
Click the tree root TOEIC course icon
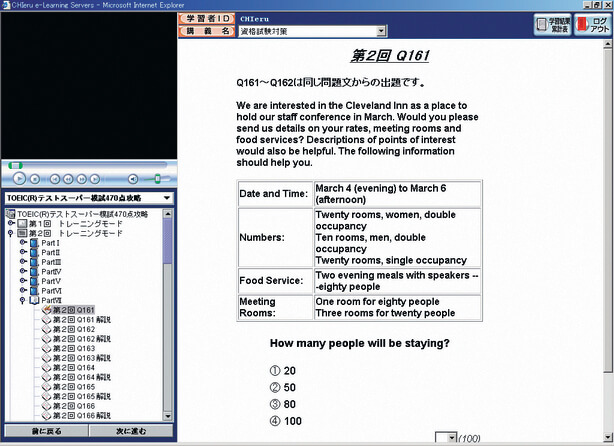pos(11,214)
